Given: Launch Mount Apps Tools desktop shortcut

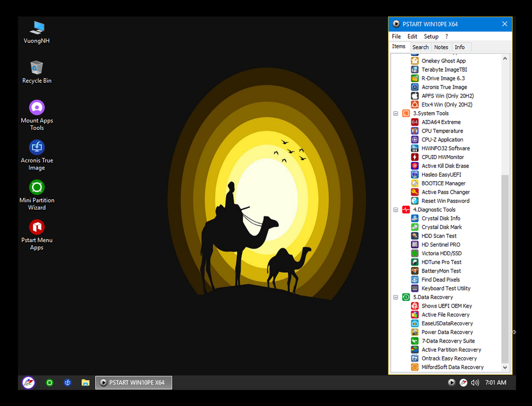Looking at the screenshot, I should click(37, 115).
